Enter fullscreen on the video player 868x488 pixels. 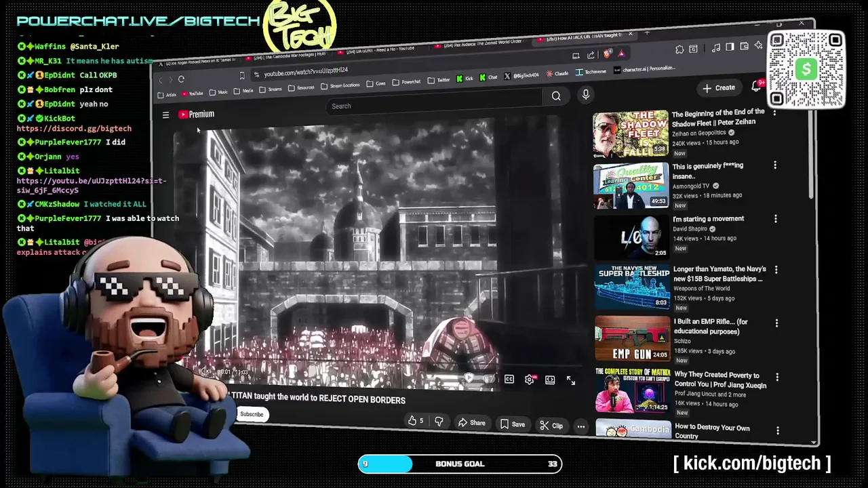pos(571,381)
